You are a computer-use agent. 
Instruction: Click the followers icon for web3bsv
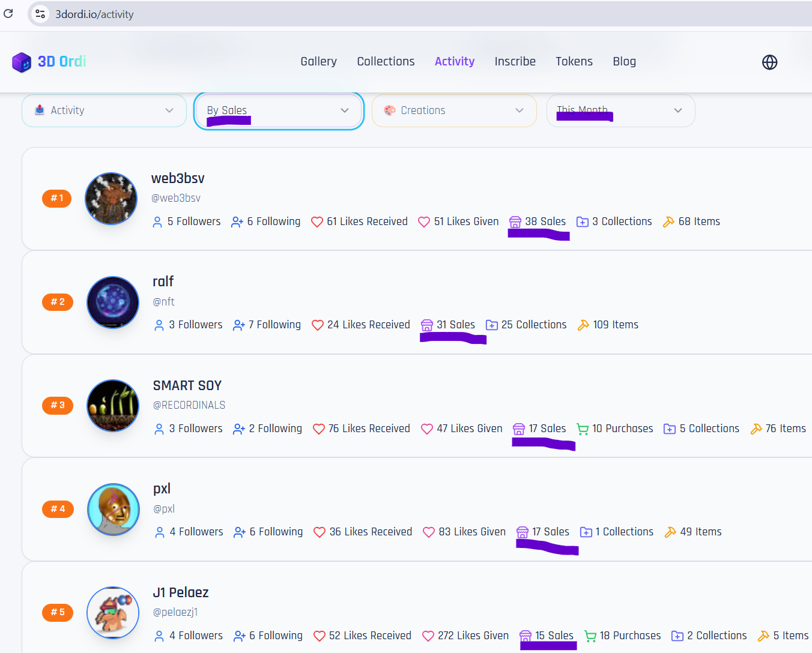[157, 222]
